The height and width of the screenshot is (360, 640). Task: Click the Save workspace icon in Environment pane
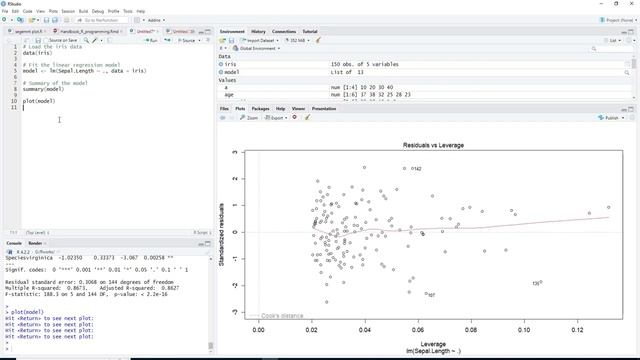pos(231,40)
